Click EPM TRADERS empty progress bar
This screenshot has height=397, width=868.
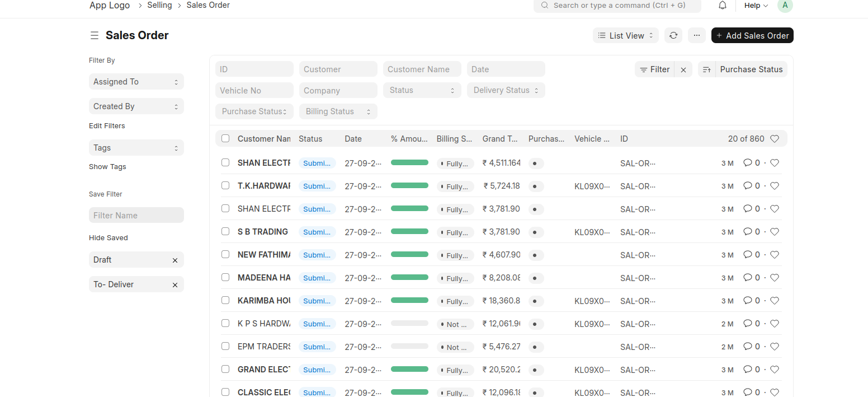pyautogui.click(x=409, y=346)
